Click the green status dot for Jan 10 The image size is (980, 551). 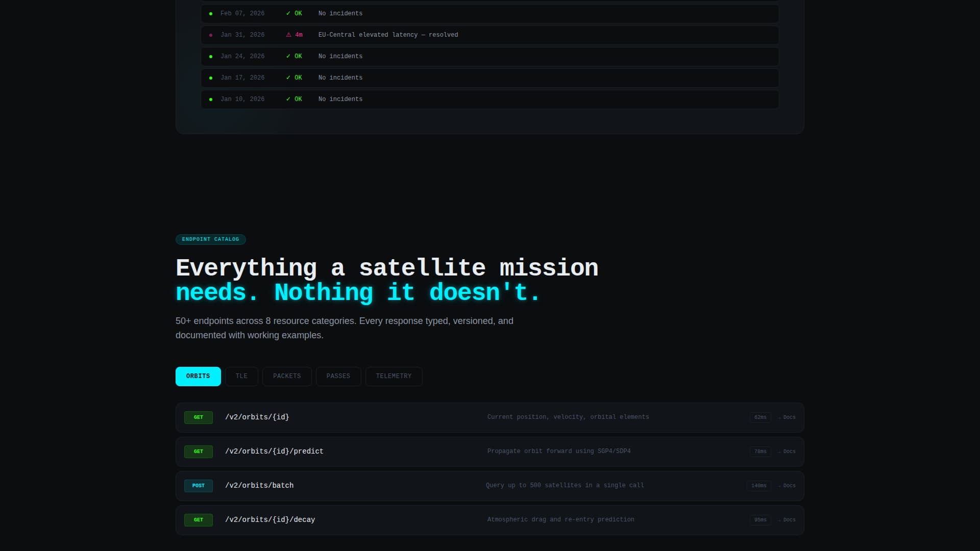tap(211, 99)
